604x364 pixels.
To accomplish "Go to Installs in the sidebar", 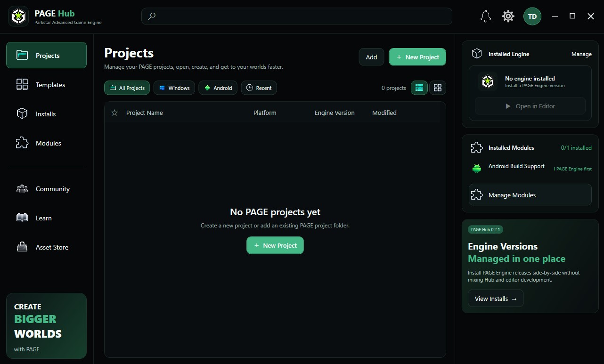I will [46, 114].
